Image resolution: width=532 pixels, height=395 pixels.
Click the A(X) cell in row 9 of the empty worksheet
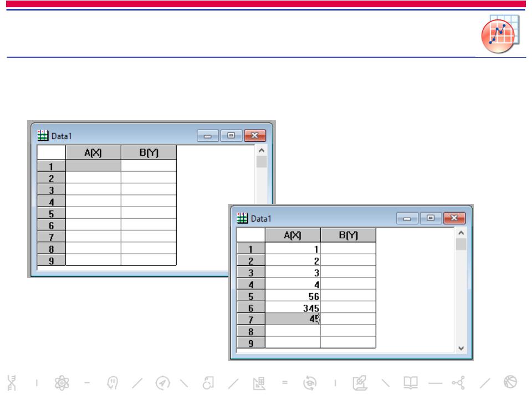[x=93, y=260]
